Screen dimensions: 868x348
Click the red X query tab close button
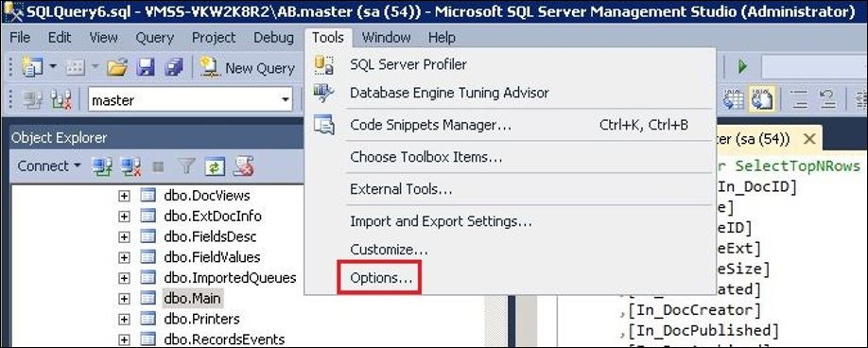point(808,139)
